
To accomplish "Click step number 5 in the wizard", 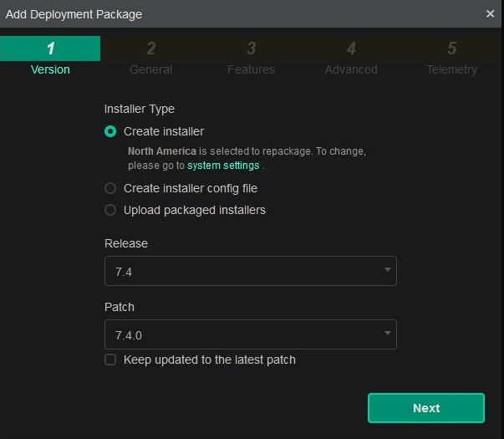I will pos(451,48).
